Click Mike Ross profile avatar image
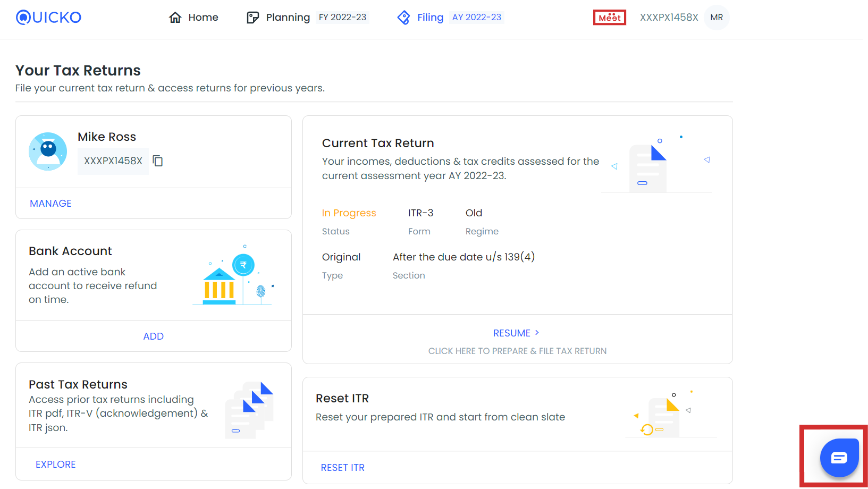This screenshot has height=489, width=868. coord(48,151)
